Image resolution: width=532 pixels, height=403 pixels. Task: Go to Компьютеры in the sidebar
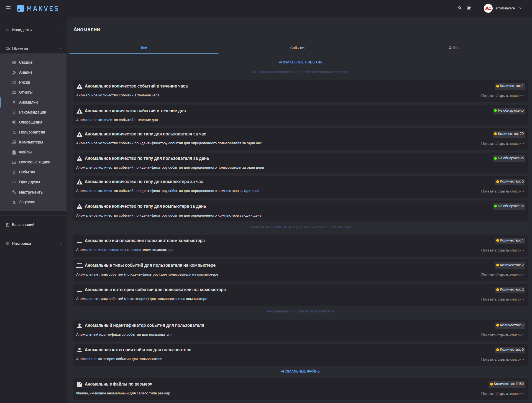tap(31, 142)
